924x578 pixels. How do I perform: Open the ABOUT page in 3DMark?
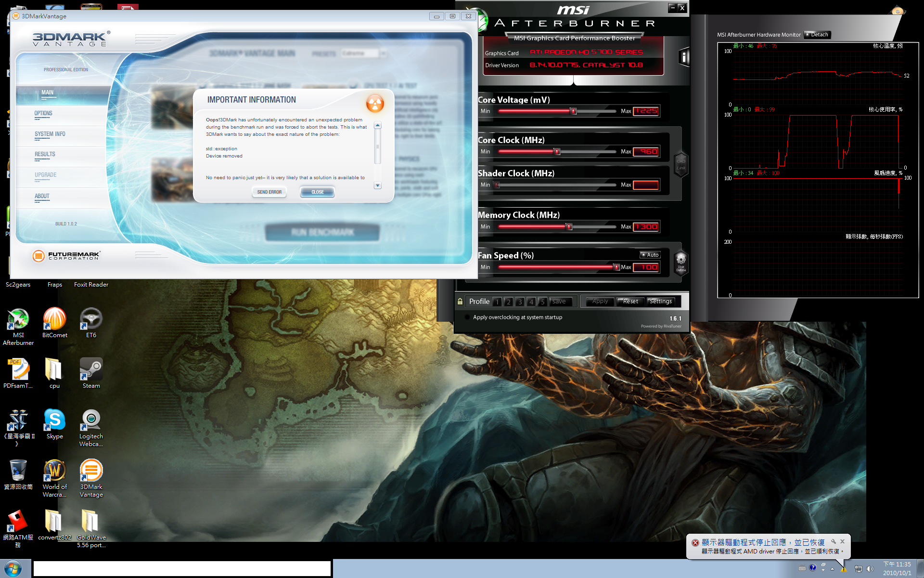[62, 197]
